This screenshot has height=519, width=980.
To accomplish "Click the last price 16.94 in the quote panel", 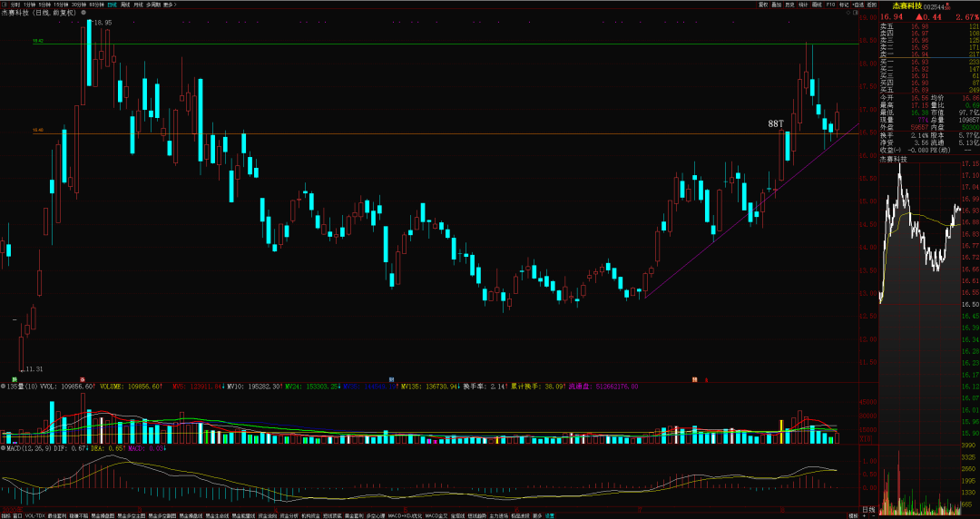I will point(891,17).
